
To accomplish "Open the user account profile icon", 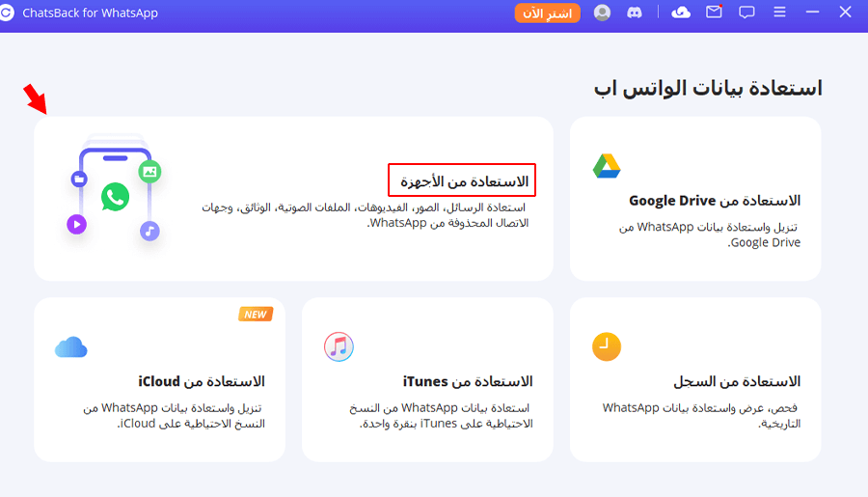I will 602,13.
